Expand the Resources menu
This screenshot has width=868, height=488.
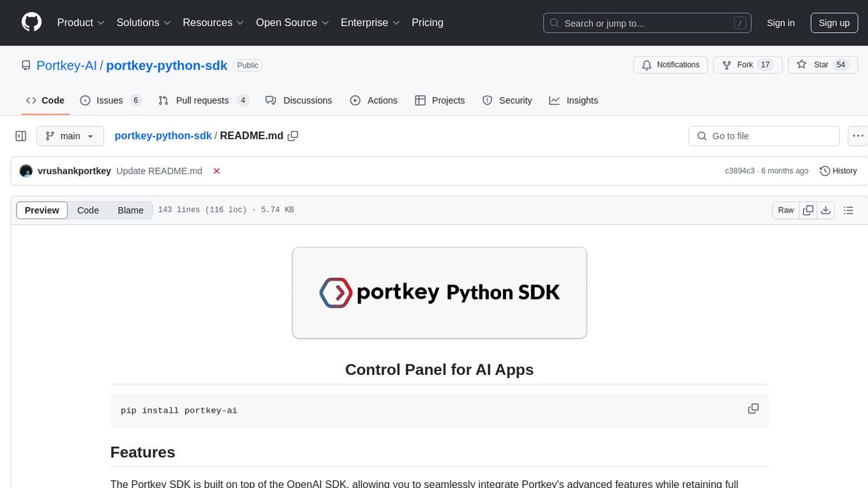tap(213, 22)
